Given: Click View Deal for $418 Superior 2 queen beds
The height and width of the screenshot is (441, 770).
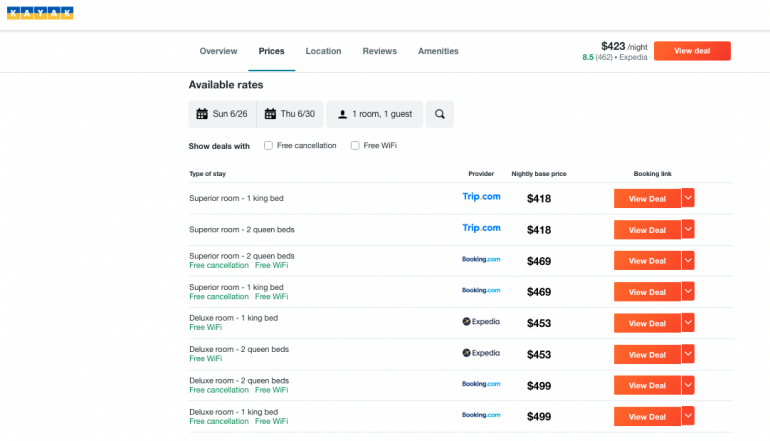Looking at the screenshot, I should point(646,230).
